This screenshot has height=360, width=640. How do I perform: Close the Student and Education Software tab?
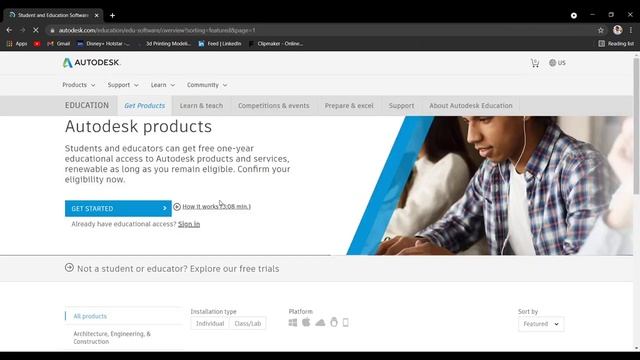coord(97,16)
